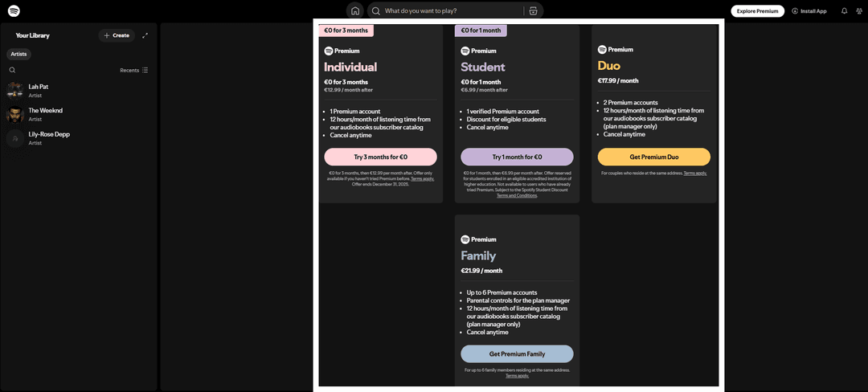Click '1 verified Premium account' bullet

point(502,112)
